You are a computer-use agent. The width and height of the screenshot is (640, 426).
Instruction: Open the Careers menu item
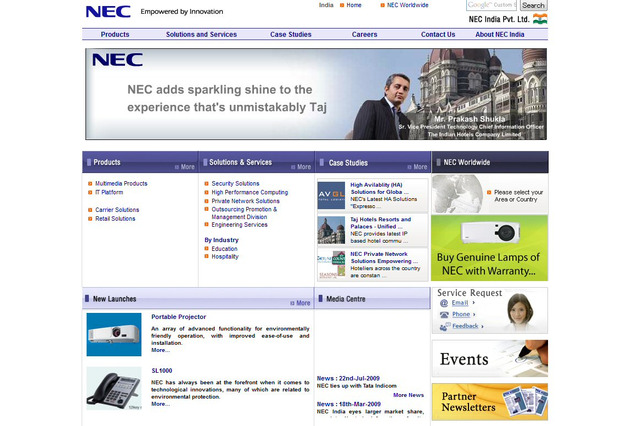click(364, 35)
